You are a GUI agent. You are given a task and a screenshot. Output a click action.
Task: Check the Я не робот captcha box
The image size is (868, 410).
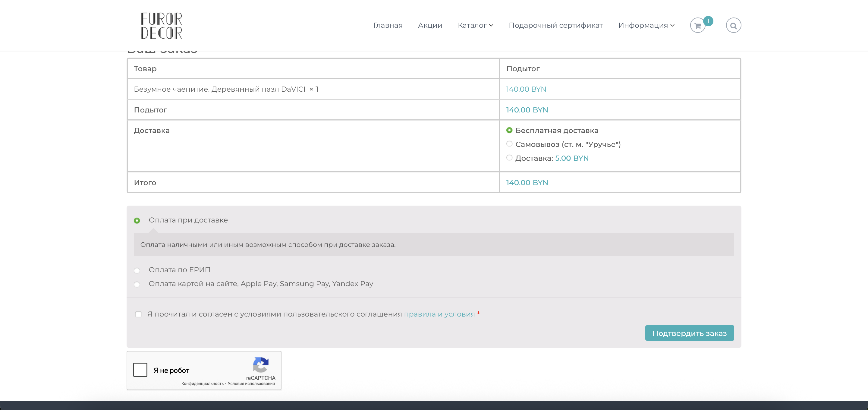(x=140, y=370)
